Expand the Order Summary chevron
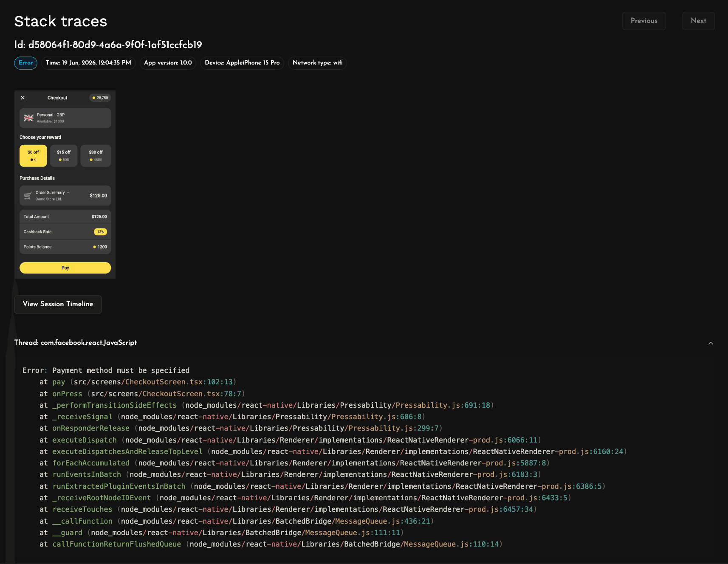 [68, 192]
